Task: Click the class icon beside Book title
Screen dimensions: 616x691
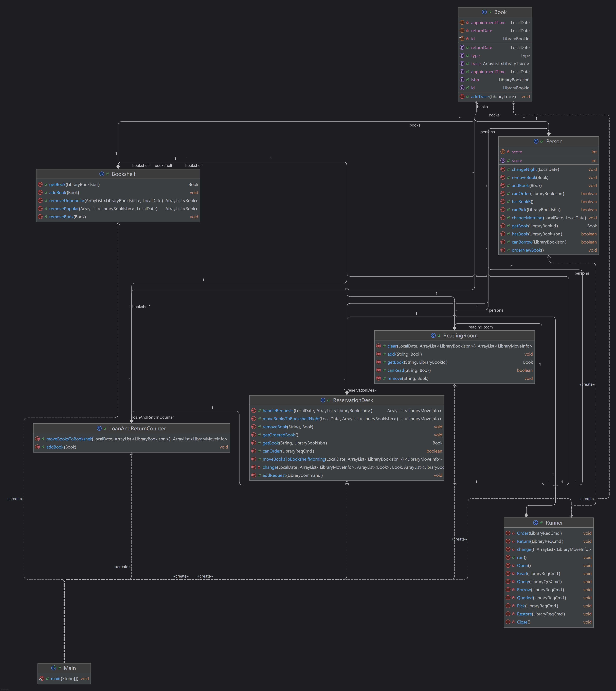Action: click(x=484, y=12)
